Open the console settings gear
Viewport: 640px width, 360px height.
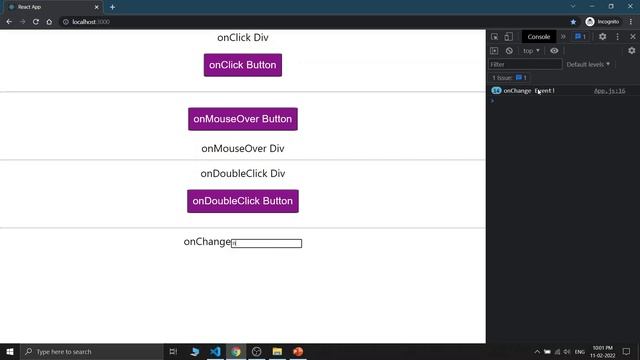pyautogui.click(x=631, y=51)
